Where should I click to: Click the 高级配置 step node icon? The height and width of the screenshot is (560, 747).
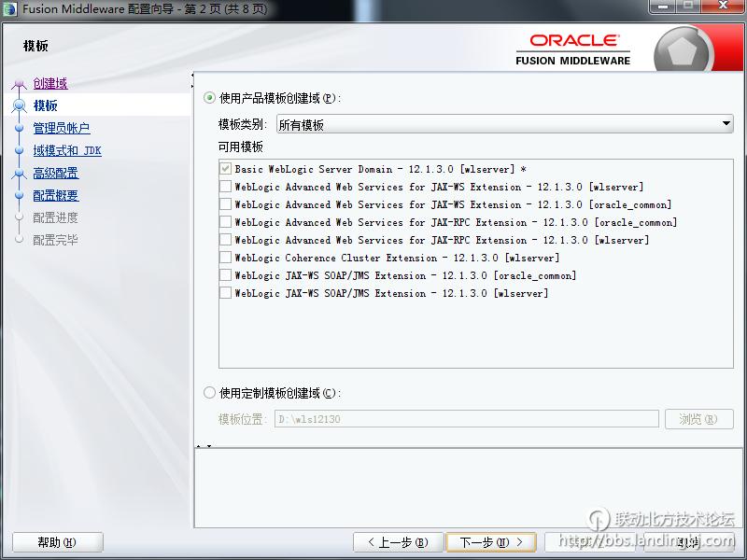[x=19, y=173]
